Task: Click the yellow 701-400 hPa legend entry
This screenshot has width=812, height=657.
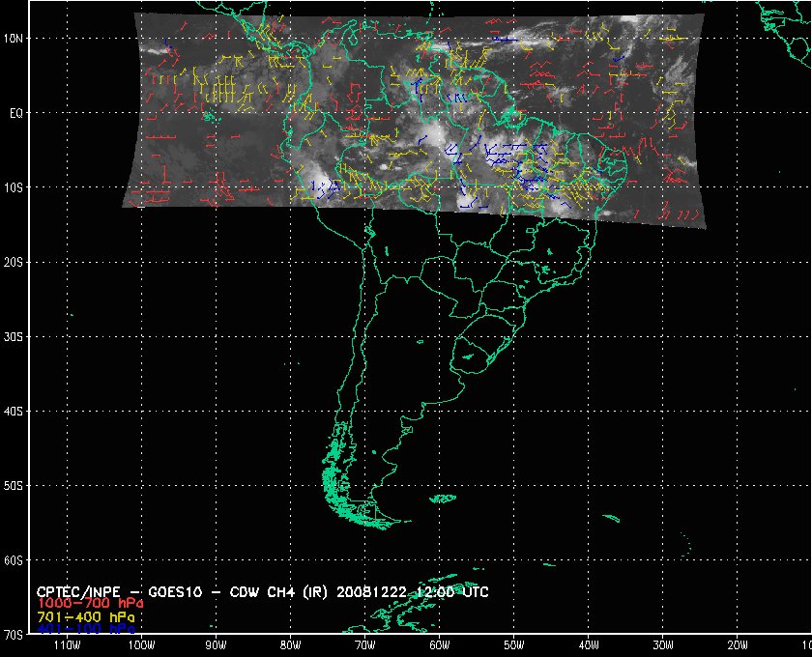Action: coord(86,617)
